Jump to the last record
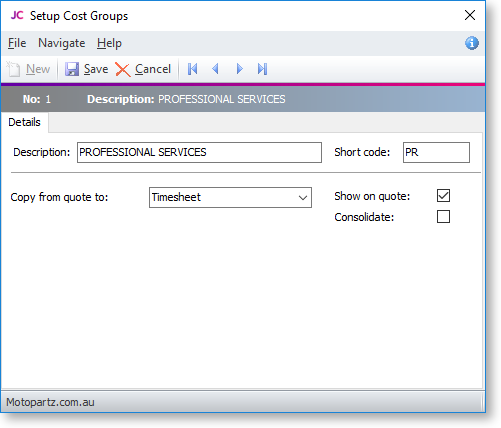The height and width of the screenshot is (428, 501). [262, 69]
